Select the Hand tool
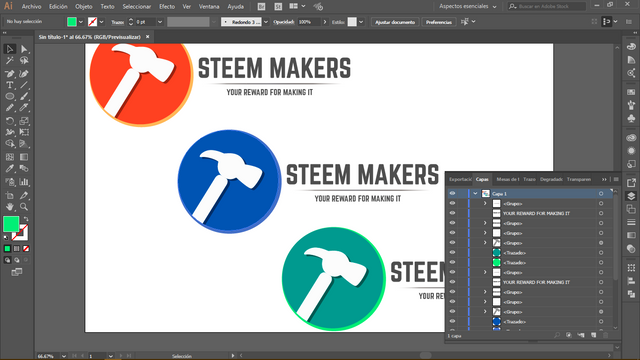The width and height of the screenshot is (640, 360). pos(10,207)
